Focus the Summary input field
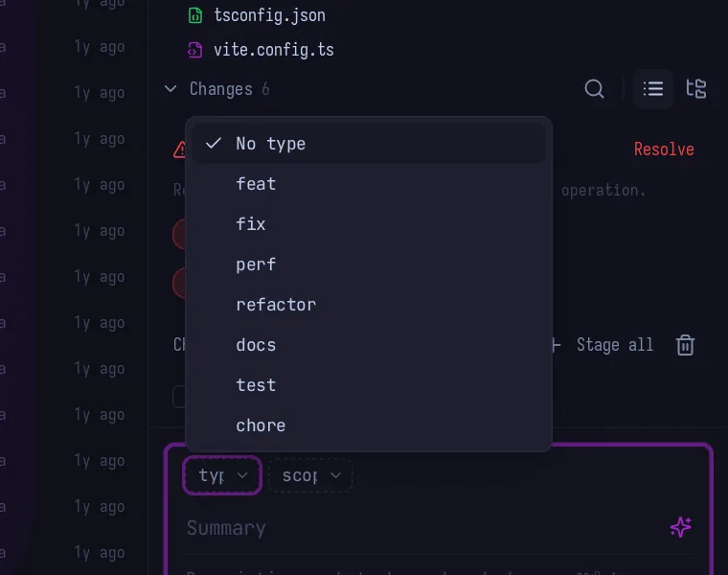The width and height of the screenshot is (728, 575). pyautogui.click(x=424, y=528)
